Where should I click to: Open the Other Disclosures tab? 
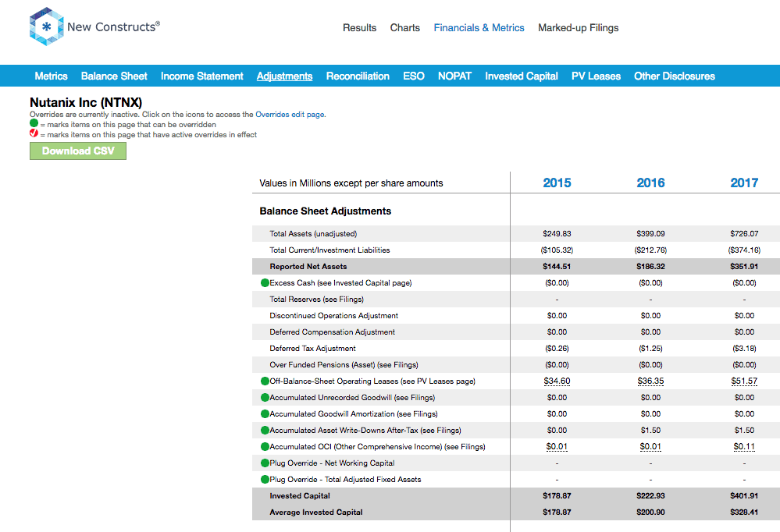[675, 76]
